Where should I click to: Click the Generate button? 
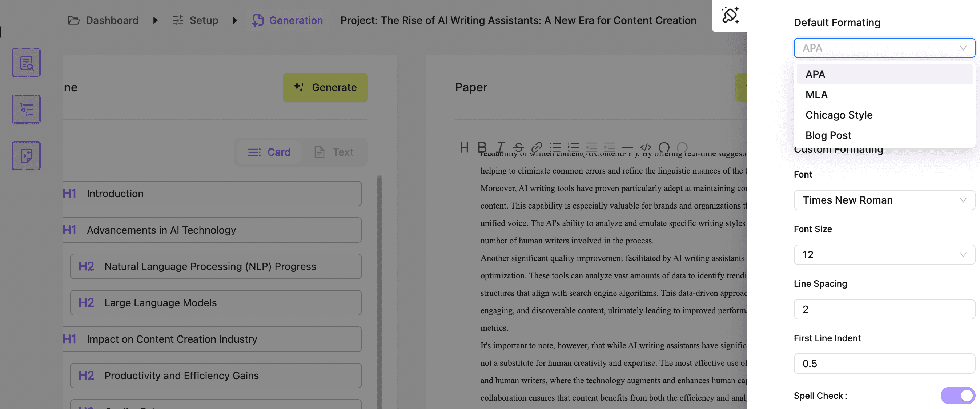(325, 87)
